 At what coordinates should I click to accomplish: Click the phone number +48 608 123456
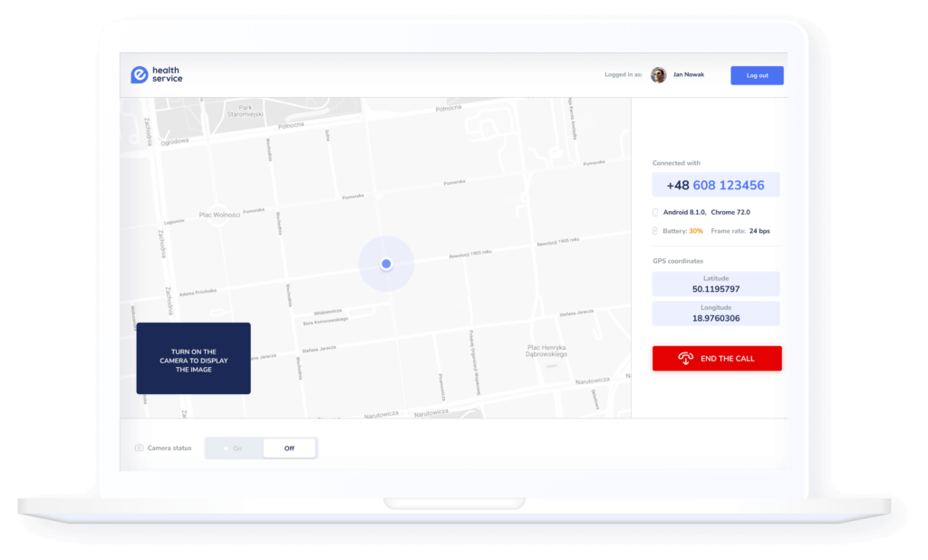tap(716, 185)
